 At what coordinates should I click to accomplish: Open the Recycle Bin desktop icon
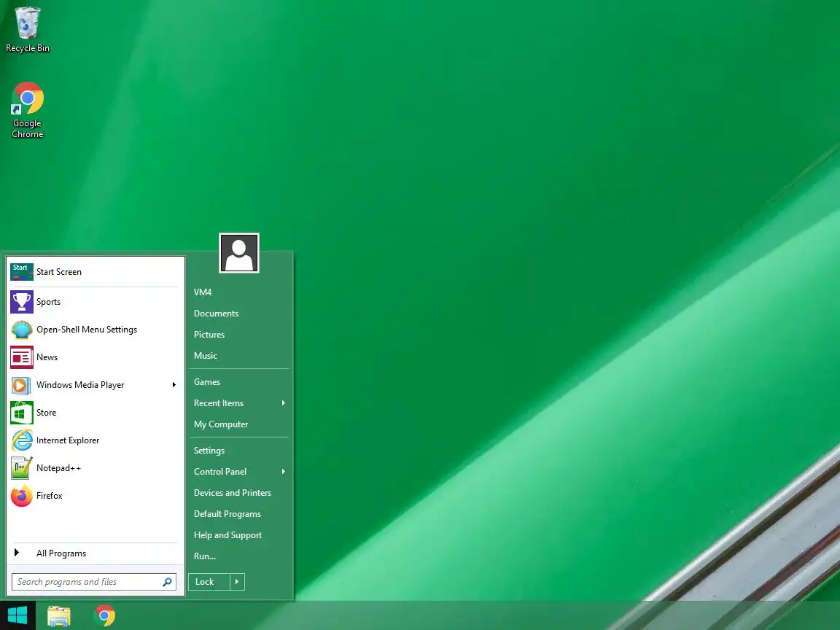(27, 29)
